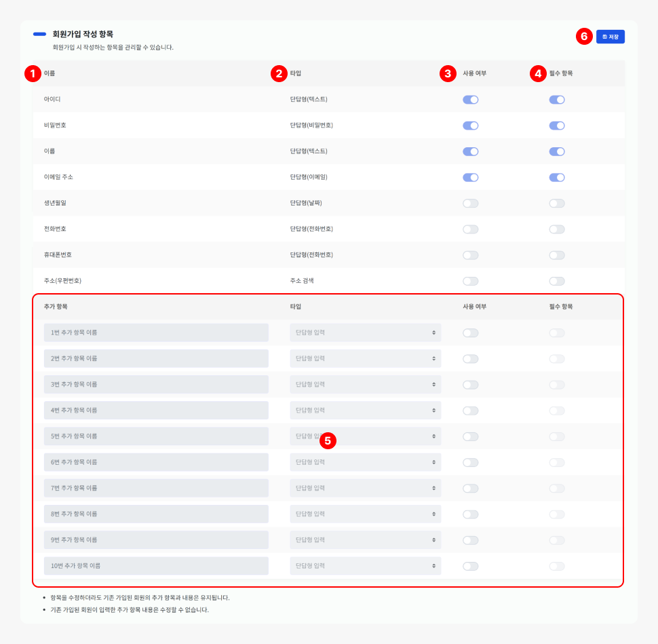This screenshot has height=644, width=658.
Task: Click the 1번 추가 항목 이름 field
Action: pyautogui.click(x=156, y=333)
